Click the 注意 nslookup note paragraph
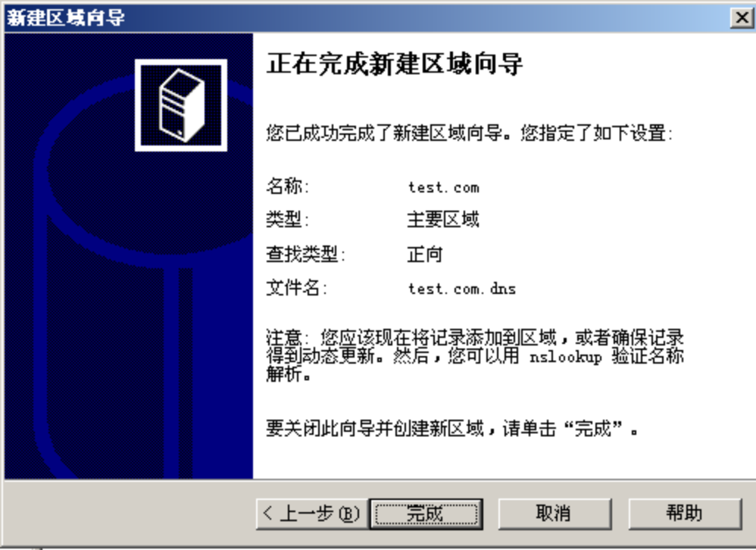The image size is (756, 550). click(475, 356)
